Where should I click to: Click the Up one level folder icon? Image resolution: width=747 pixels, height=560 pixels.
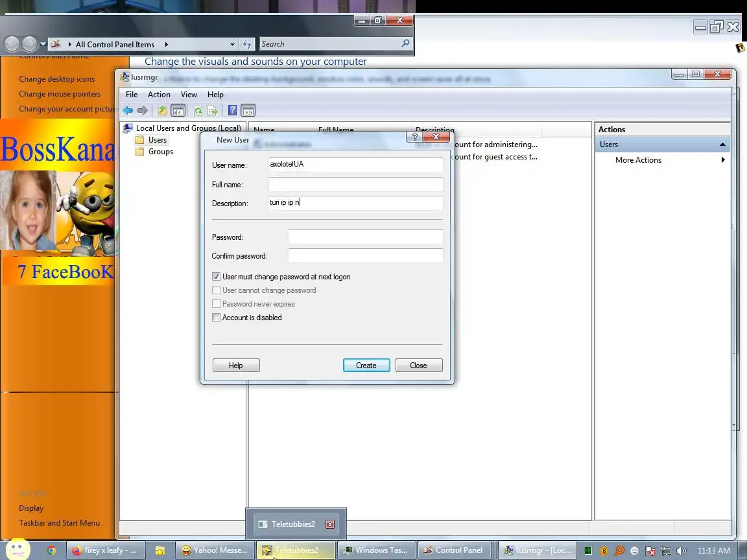pyautogui.click(x=163, y=110)
